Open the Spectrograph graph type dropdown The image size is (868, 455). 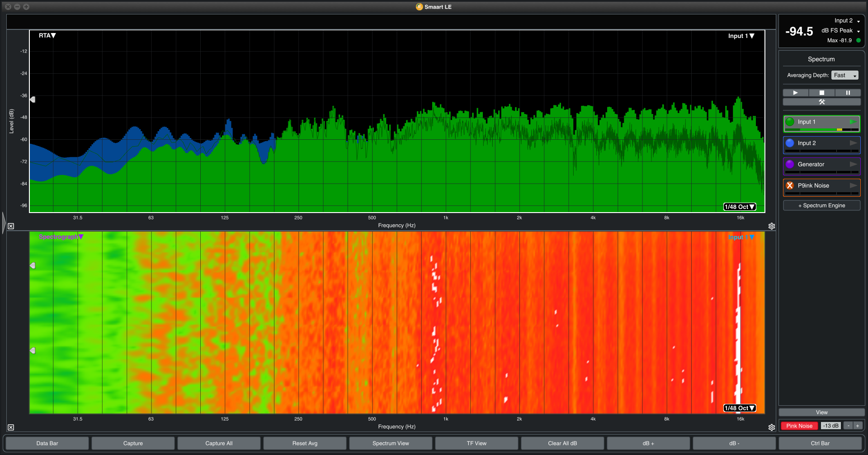(x=61, y=237)
